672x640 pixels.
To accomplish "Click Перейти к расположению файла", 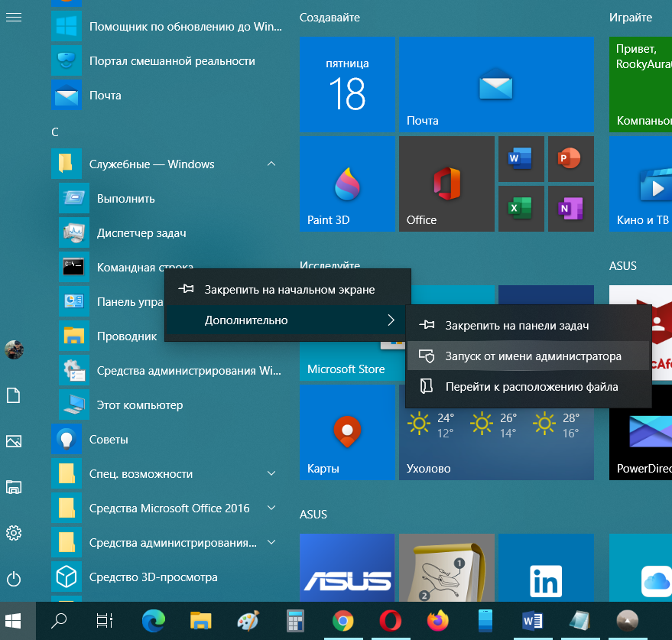I will pos(531,387).
